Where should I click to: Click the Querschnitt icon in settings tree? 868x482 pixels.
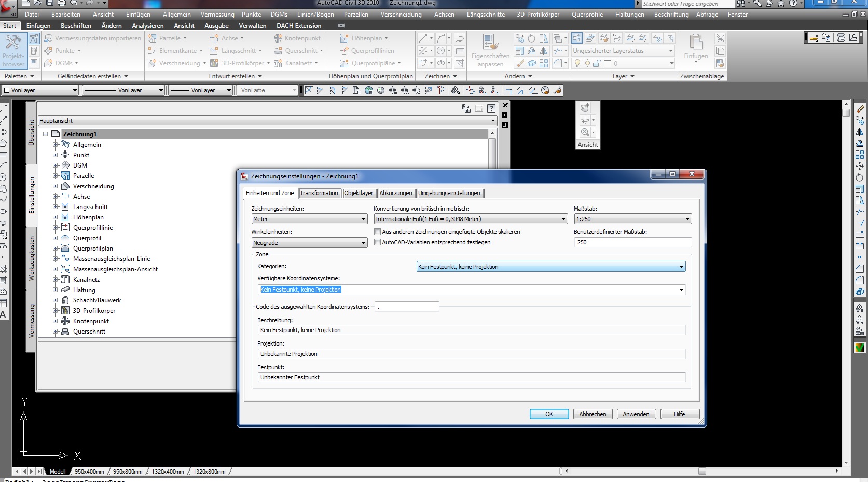click(65, 331)
